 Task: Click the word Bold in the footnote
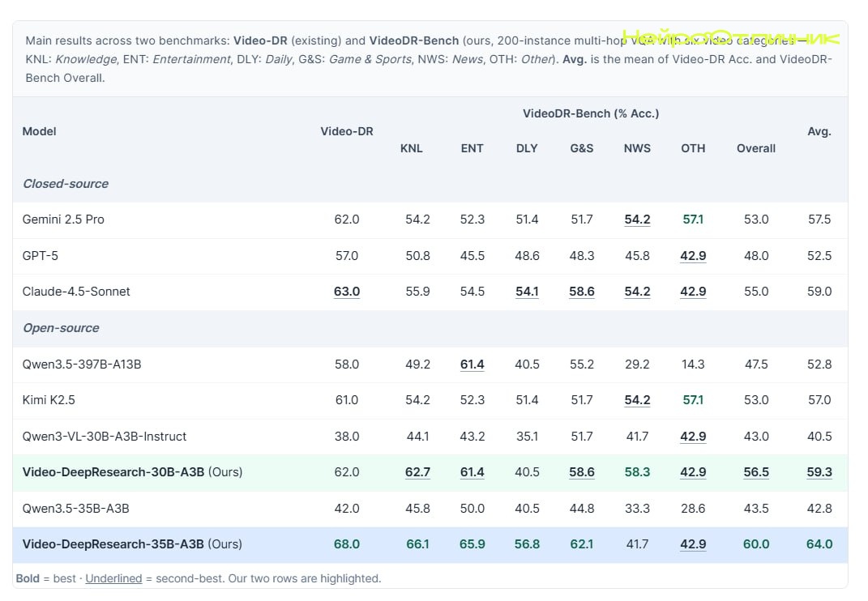[28, 578]
